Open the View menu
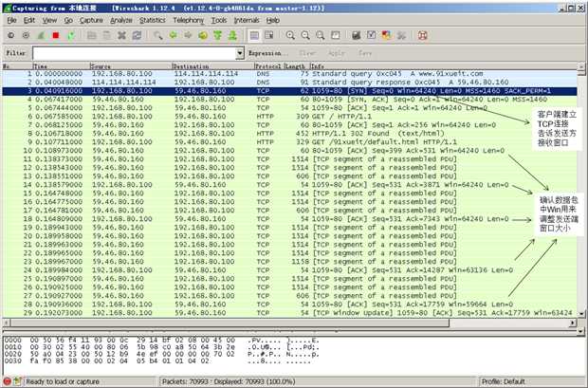The height and width of the screenshot is (388, 588). coord(49,20)
